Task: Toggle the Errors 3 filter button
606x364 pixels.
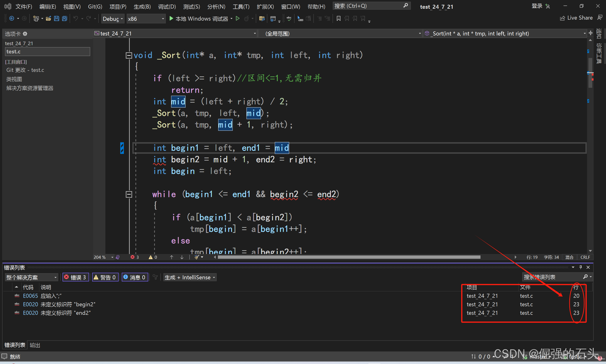Action: tap(76, 277)
